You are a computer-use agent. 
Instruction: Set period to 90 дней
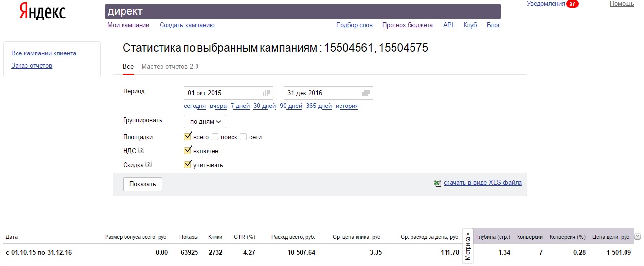coord(291,106)
